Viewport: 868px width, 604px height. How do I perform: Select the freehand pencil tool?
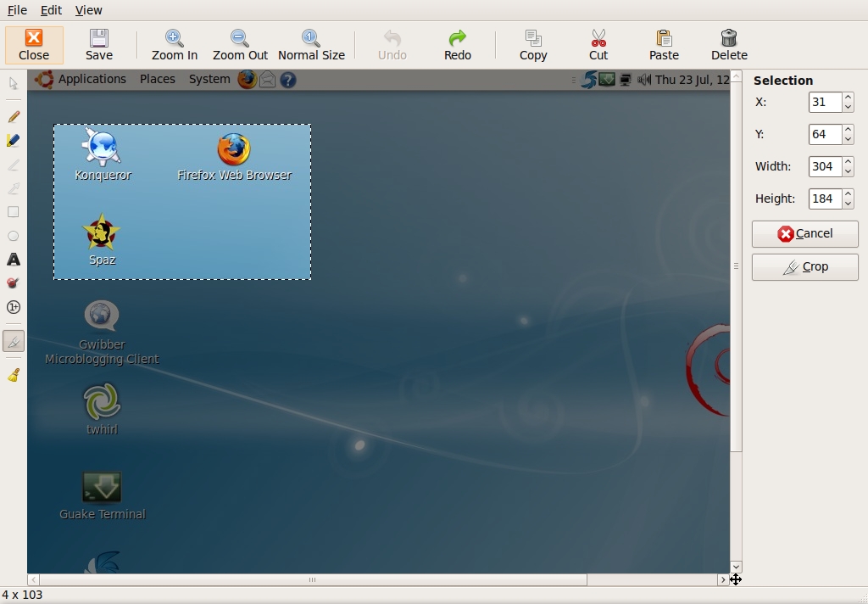pos(14,116)
